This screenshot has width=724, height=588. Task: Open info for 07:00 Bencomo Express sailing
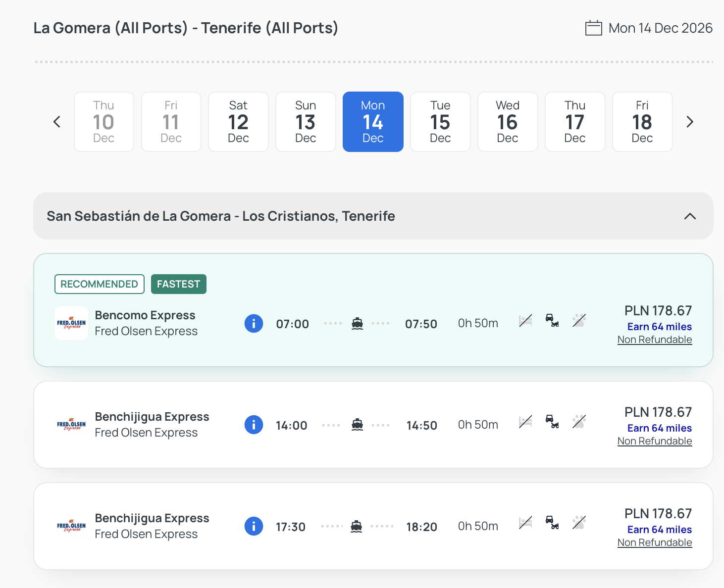[x=254, y=324]
